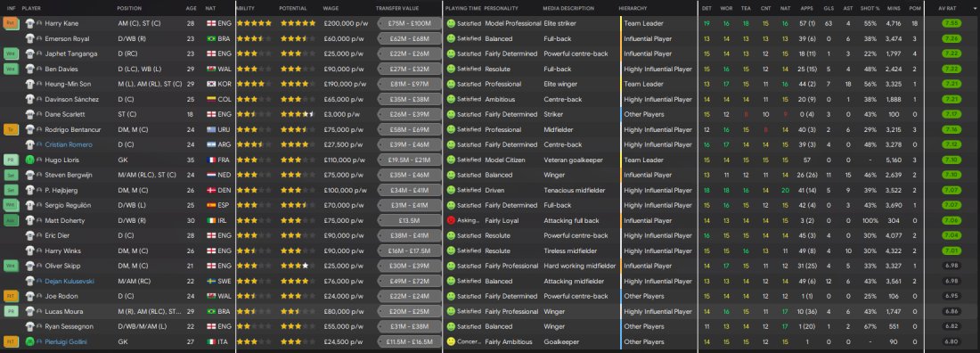
Task: Click the Hard working midfielder media description
Action: [579, 266]
